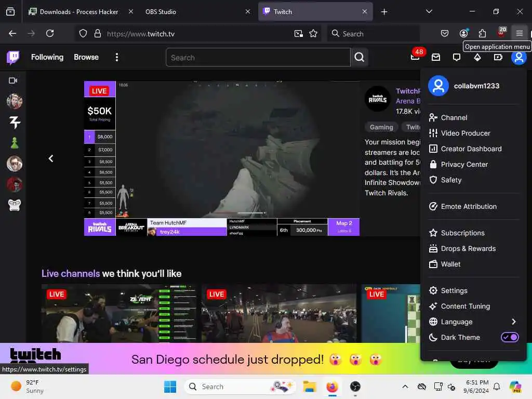Image resolution: width=532 pixels, height=399 pixels.
Task: Click the collabvm1233 username in menu
Action: 476,86
